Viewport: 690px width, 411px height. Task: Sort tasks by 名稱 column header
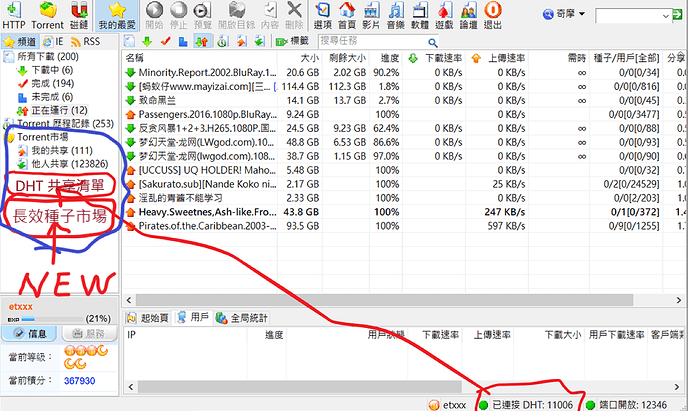[200, 58]
